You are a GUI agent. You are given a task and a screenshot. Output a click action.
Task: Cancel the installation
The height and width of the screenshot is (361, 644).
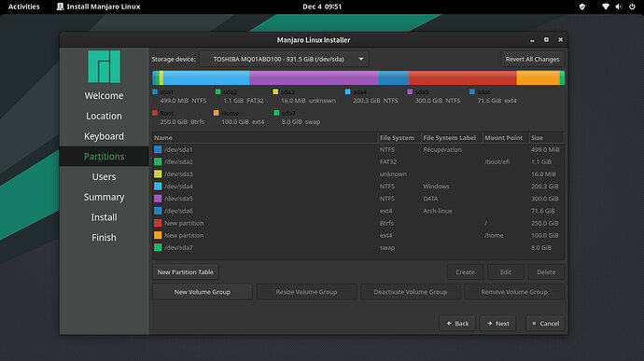coord(545,324)
